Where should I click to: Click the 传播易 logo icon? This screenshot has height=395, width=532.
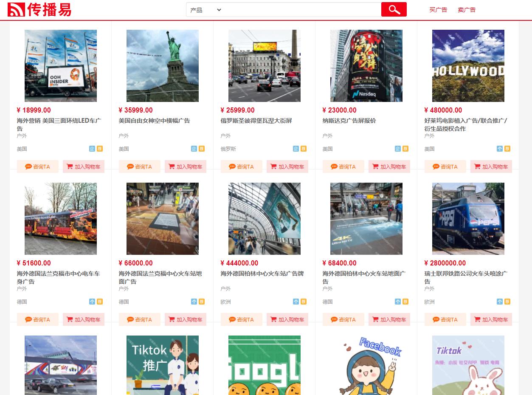click(x=16, y=9)
